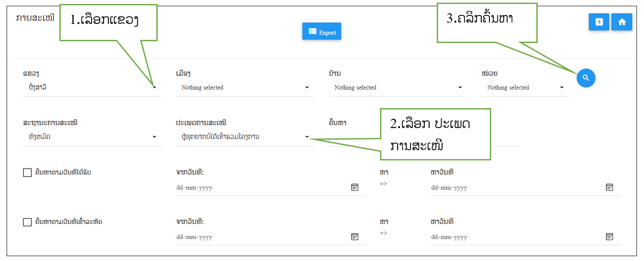Image resolution: width=644 pixels, height=261 pixels.
Task: Tick the ຄົ້ນຫາຕາມວັນທີເຂົ້າລະຫັດ checkbox
Action: pos(27,222)
